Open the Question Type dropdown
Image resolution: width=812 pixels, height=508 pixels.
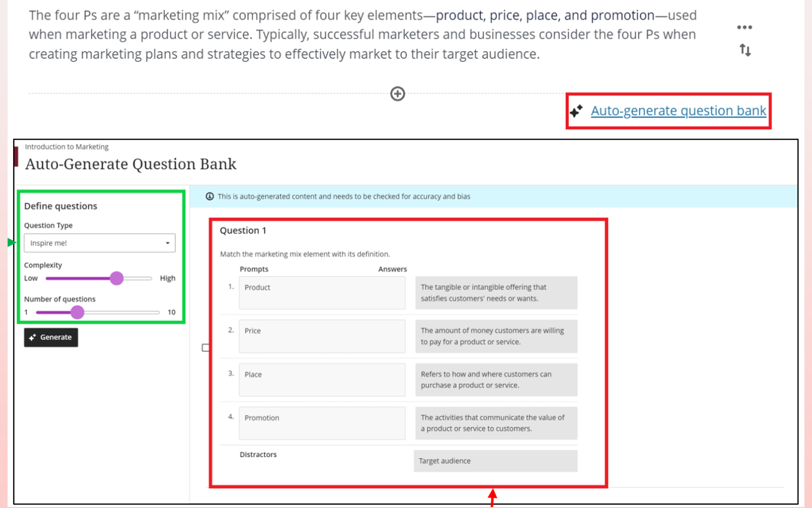point(99,243)
